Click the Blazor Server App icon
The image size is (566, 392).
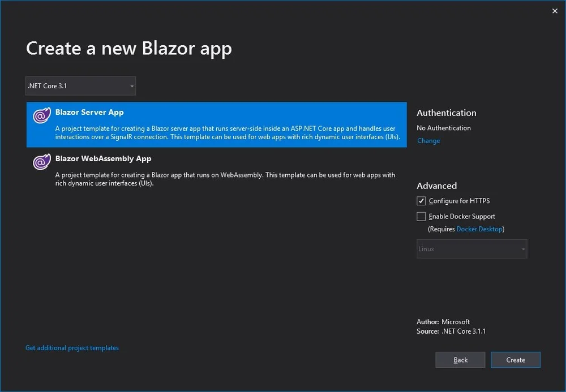click(42, 115)
